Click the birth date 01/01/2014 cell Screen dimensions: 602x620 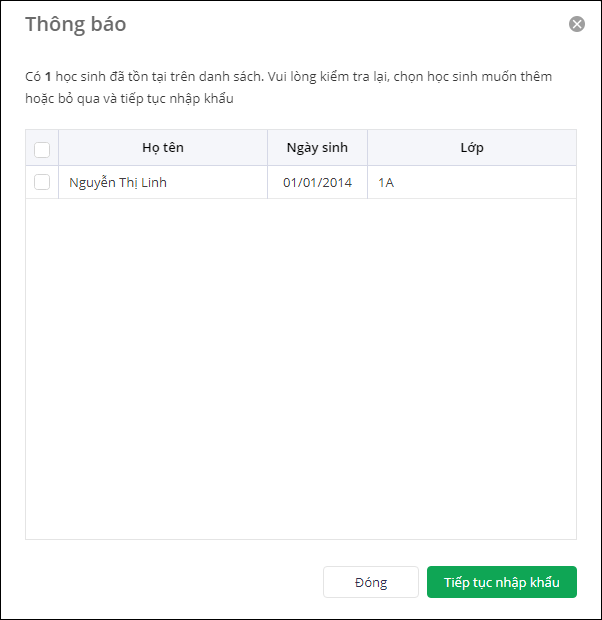(x=317, y=183)
